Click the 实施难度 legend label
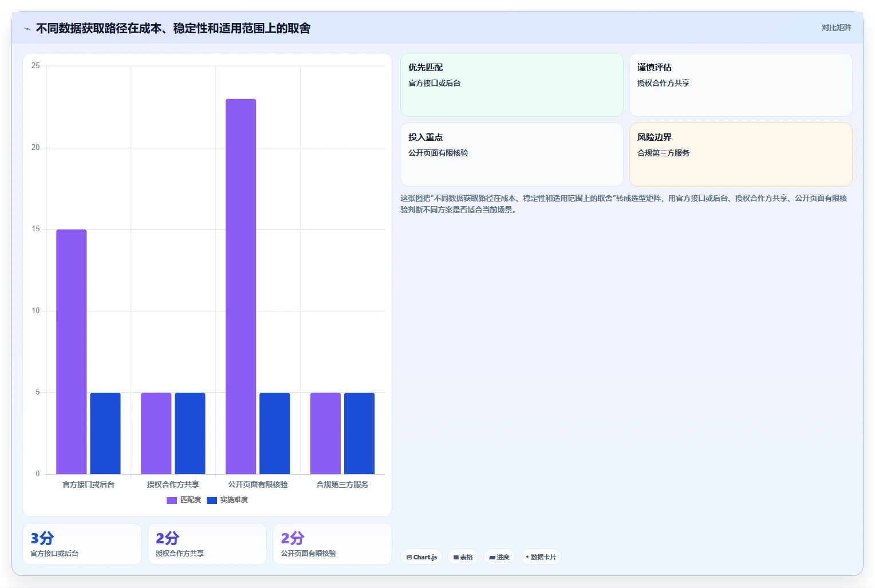Viewport: 875px width, 588px height. pos(234,500)
